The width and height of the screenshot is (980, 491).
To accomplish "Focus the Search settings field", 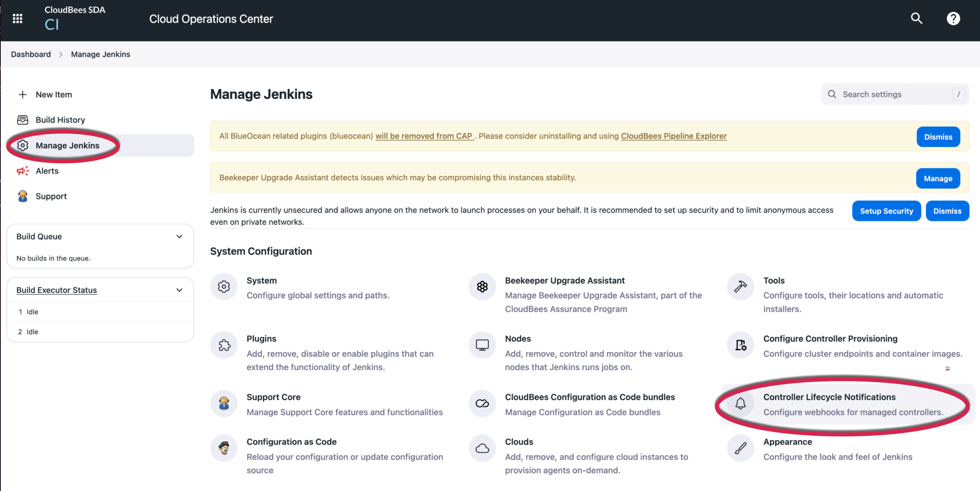I will (895, 94).
